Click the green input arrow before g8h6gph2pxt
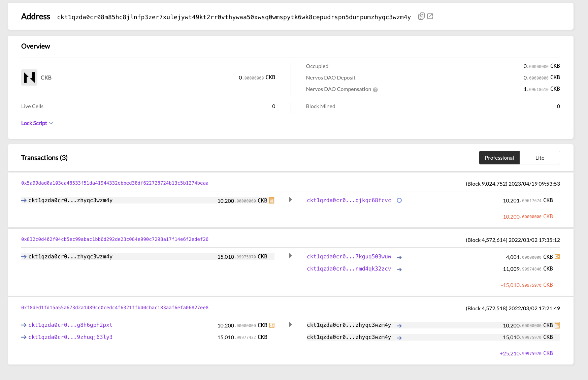The height and width of the screenshot is (380, 588). click(x=24, y=325)
